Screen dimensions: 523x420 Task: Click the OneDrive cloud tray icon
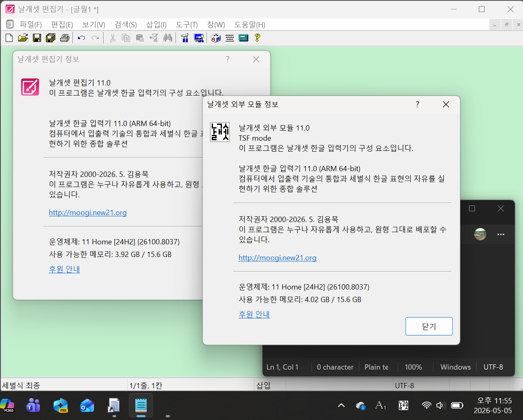point(360,405)
